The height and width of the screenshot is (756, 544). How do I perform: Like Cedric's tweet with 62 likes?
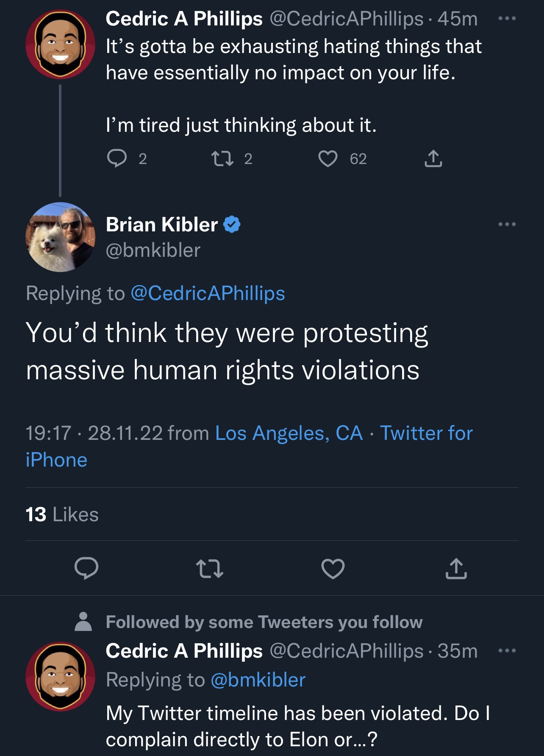pyautogui.click(x=328, y=158)
